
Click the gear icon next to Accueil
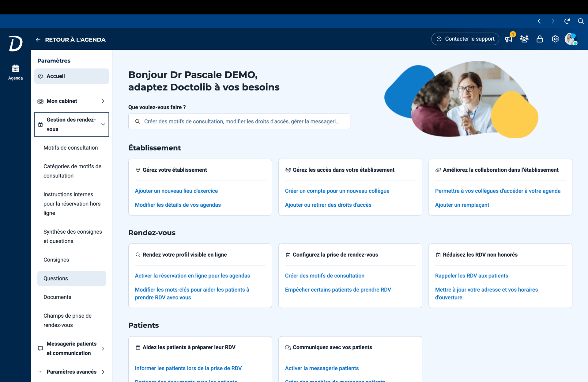[x=40, y=76]
